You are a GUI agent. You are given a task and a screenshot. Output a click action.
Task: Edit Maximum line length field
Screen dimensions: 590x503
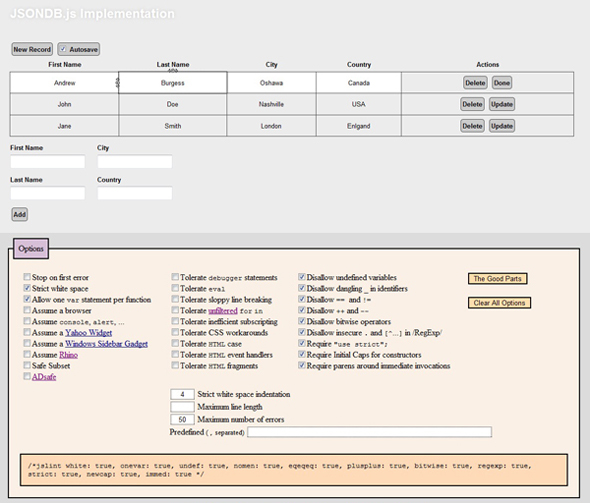point(182,407)
